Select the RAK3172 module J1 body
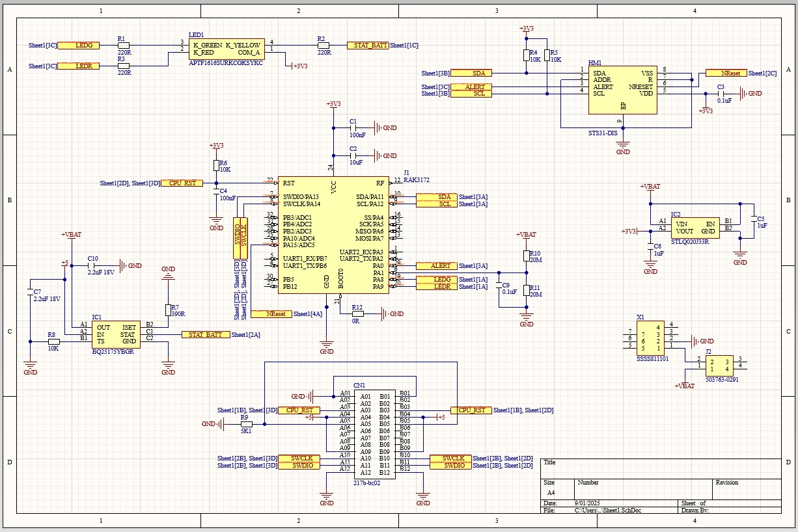Viewport: 798px width, 532px height. 333,235
